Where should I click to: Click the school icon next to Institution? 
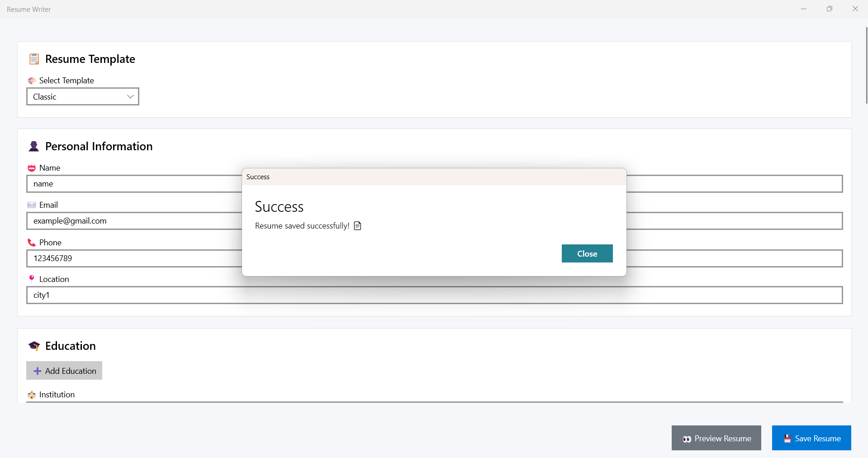[32, 395]
